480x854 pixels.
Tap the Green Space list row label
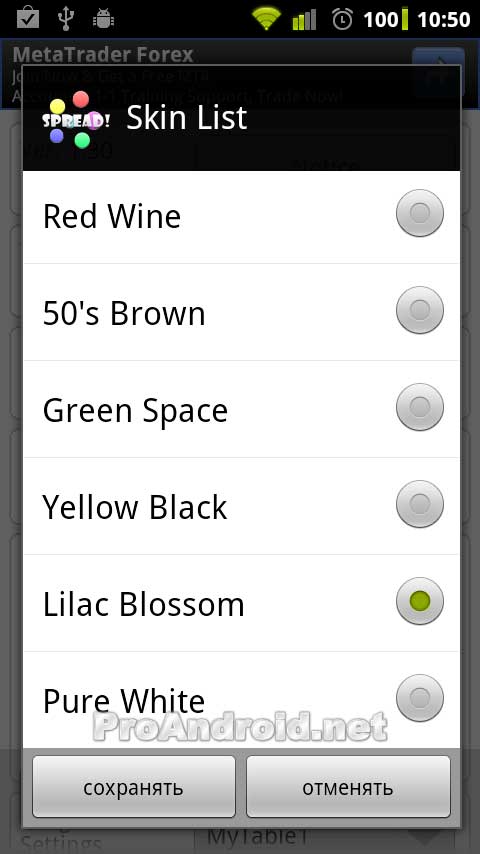135,410
